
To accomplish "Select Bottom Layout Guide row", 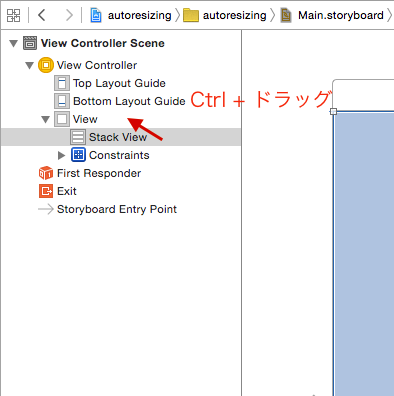I will 129,101.
